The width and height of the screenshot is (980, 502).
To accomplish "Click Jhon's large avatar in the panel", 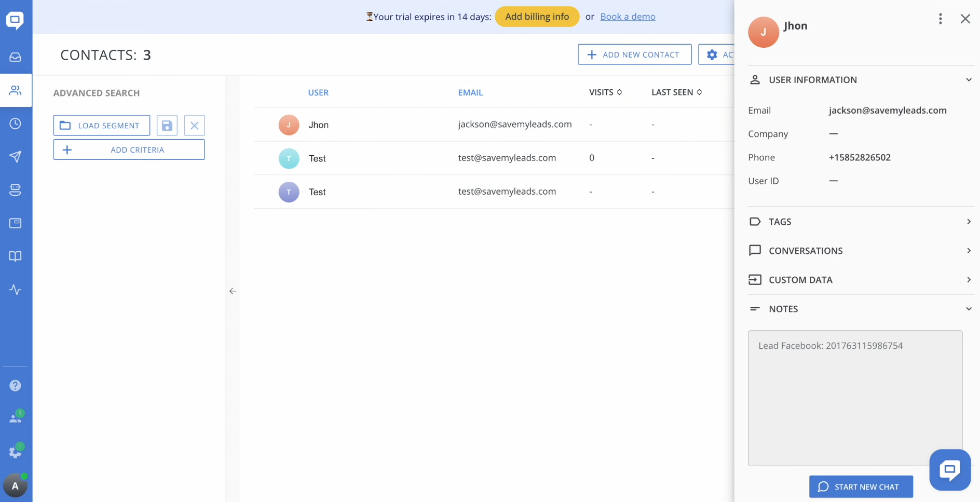I will [763, 32].
